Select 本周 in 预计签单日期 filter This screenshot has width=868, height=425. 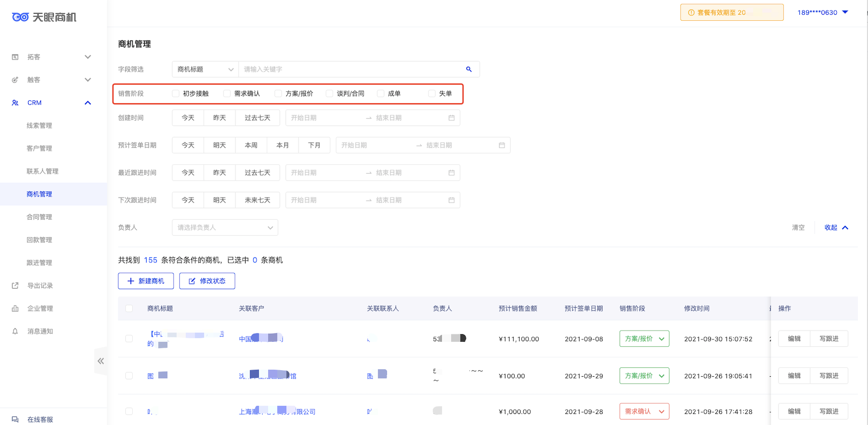251,145
